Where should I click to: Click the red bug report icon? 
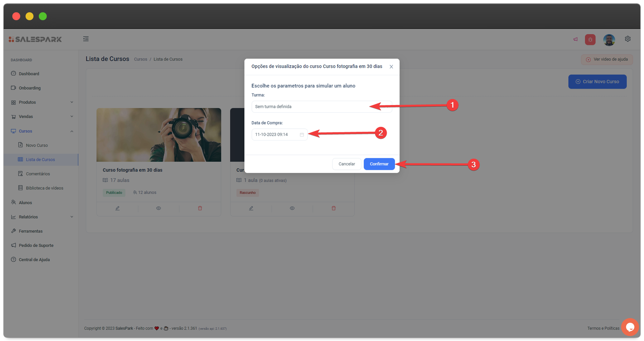pos(590,39)
